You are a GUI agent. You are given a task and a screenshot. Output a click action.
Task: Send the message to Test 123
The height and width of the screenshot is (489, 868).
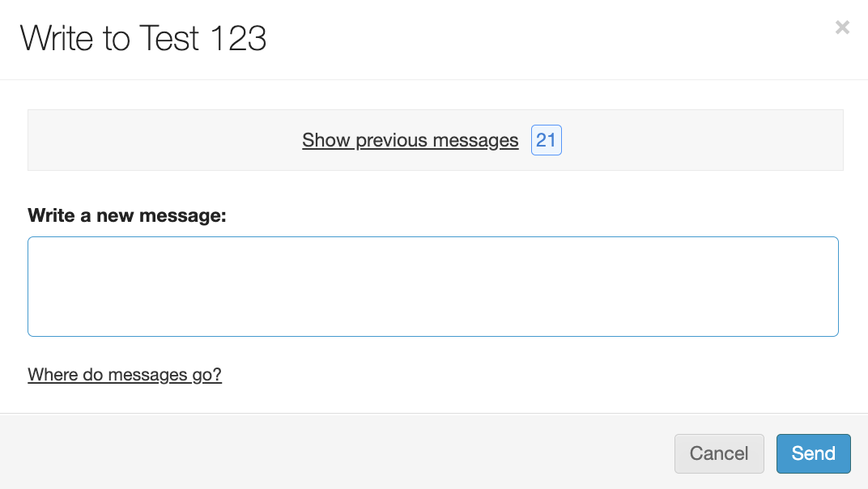[x=813, y=453]
